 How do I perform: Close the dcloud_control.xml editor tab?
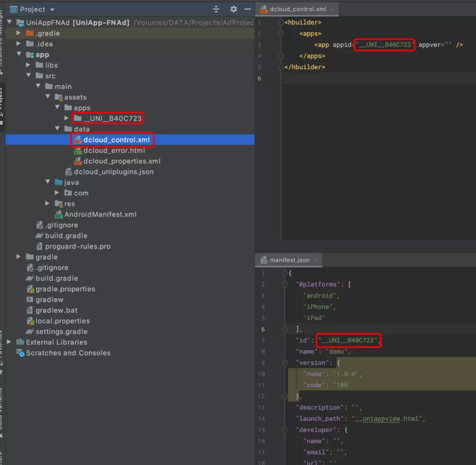click(331, 9)
